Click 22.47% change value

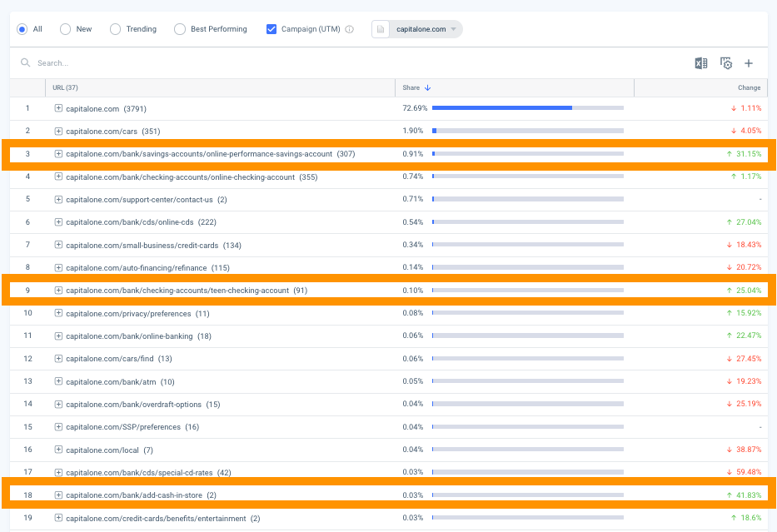(749, 336)
